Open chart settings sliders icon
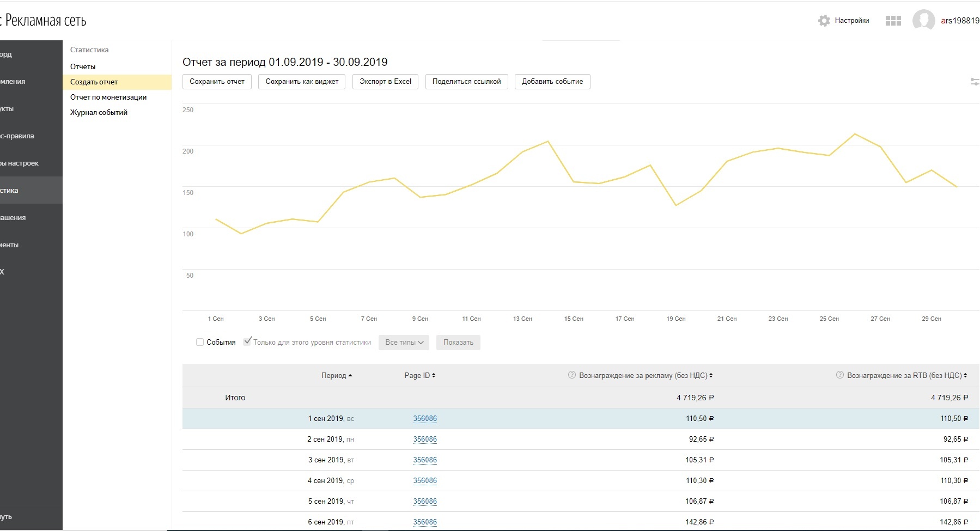This screenshot has width=980, height=531. [974, 82]
